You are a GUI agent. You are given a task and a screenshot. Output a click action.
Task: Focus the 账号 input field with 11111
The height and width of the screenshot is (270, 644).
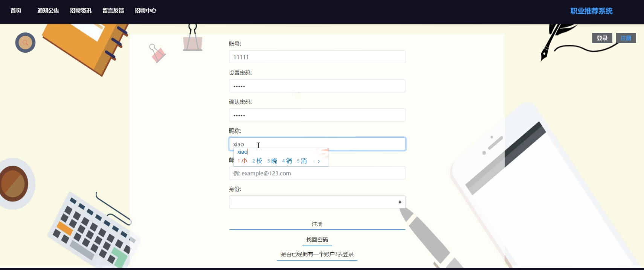click(317, 57)
